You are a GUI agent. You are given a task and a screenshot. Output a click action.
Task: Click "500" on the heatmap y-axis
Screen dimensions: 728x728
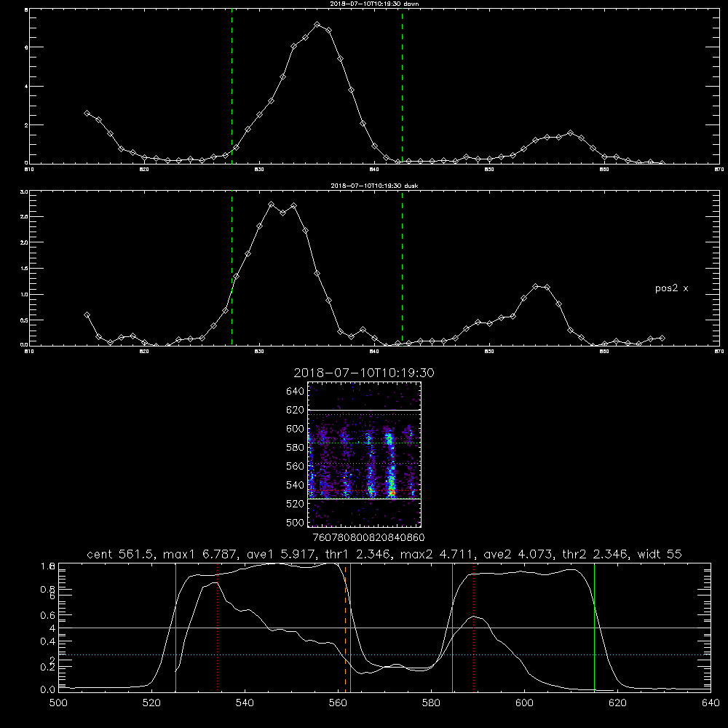[296, 522]
